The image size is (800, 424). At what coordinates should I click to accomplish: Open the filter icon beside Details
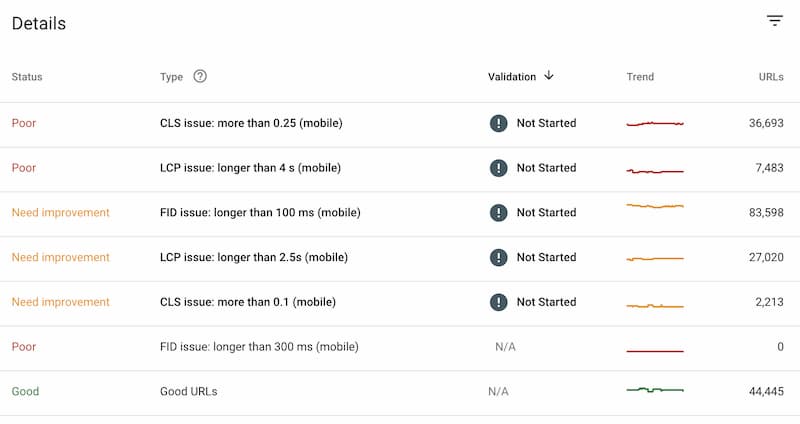click(x=774, y=21)
